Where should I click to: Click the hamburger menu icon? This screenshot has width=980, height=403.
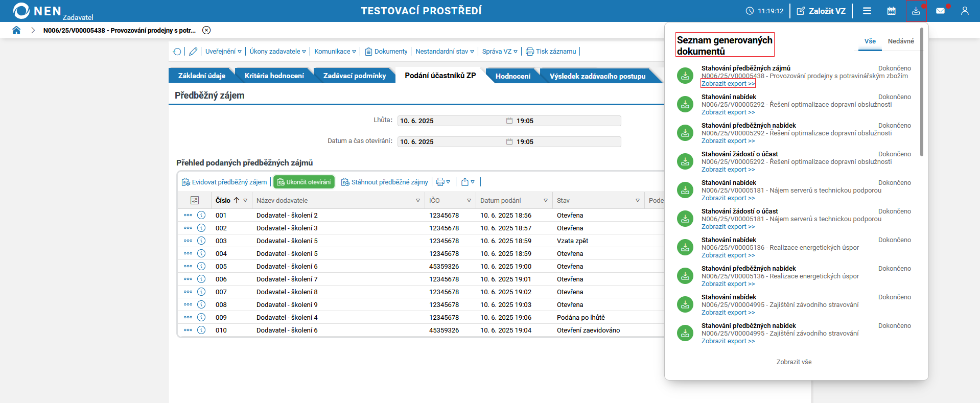point(867,11)
